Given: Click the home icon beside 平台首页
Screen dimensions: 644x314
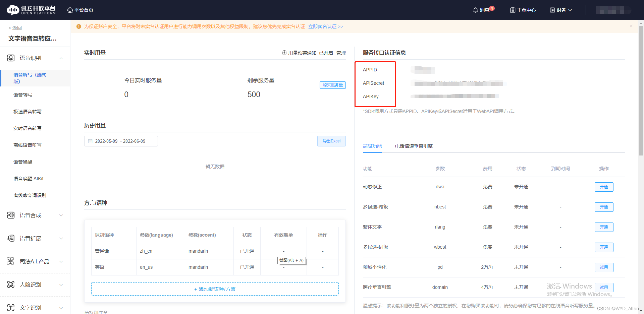Looking at the screenshot, I should tap(70, 10).
